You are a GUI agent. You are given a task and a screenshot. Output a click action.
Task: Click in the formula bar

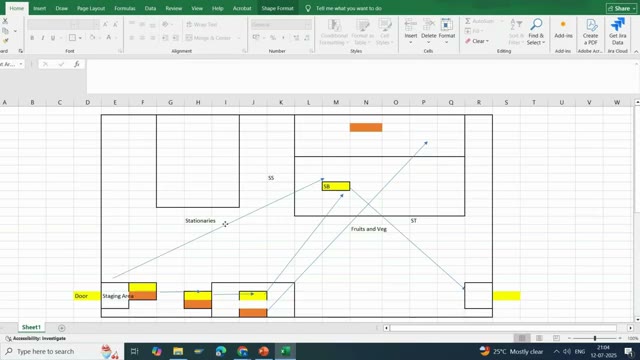361,76
